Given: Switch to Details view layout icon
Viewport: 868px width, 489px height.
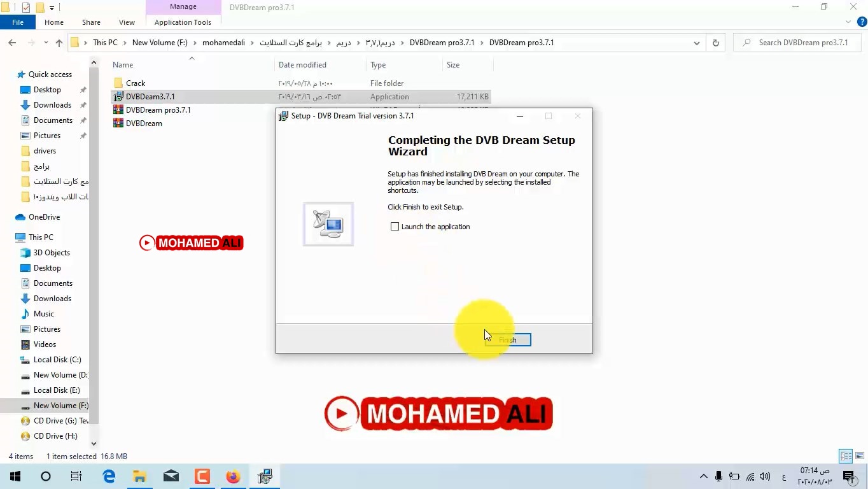Looking at the screenshot, I should (x=846, y=456).
